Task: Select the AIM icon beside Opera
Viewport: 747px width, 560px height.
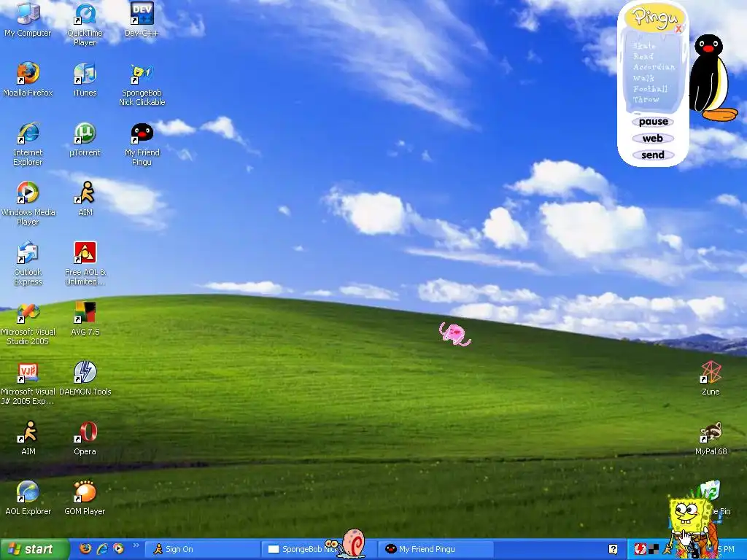Action: 28,437
